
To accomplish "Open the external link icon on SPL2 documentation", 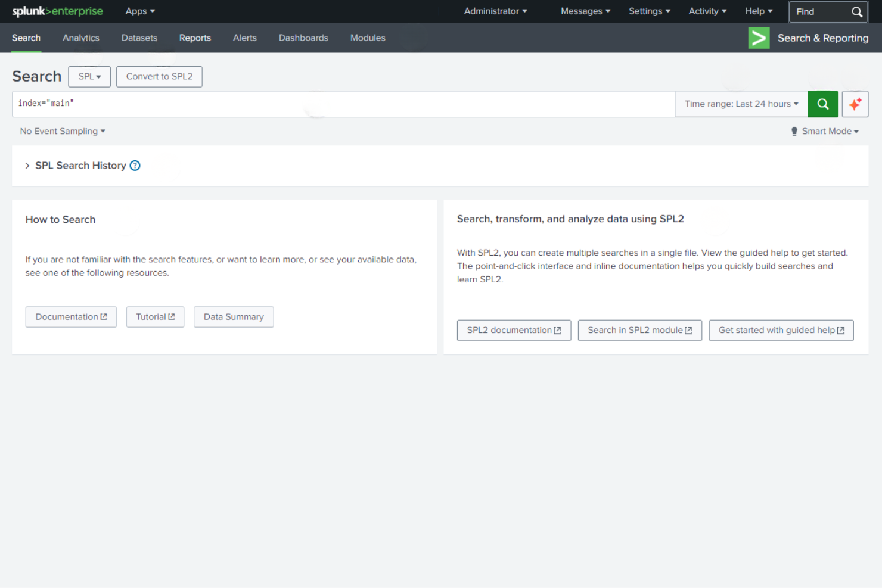I will click(558, 330).
